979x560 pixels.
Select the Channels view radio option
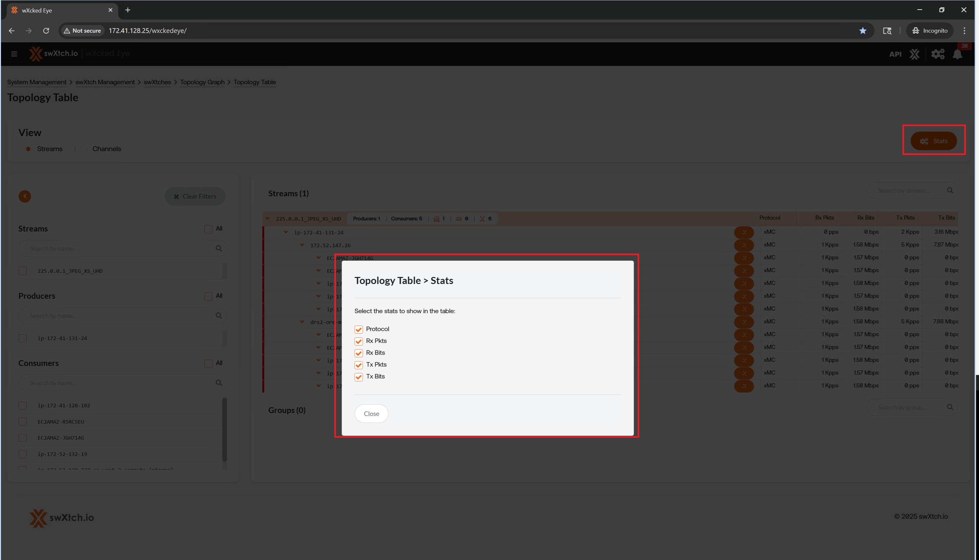84,149
